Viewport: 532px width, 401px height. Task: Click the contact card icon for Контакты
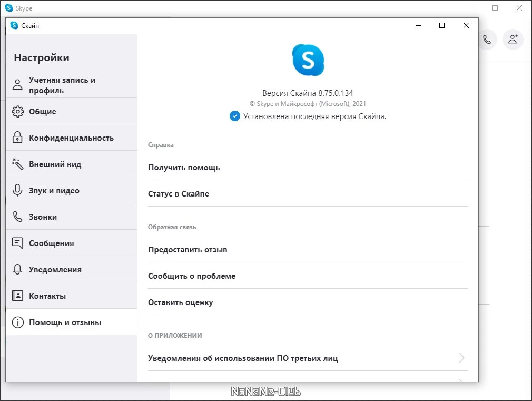17,296
